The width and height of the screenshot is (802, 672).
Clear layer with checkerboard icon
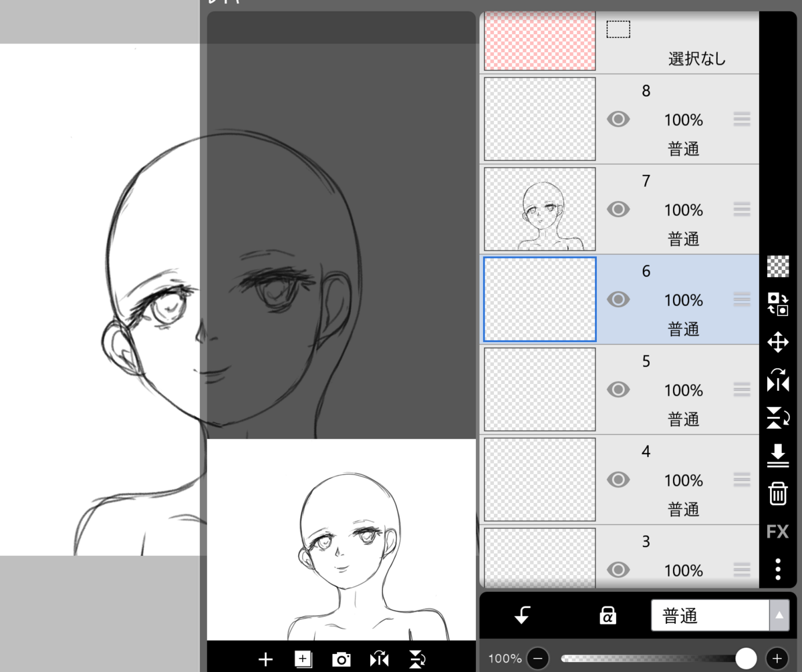tap(778, 267)
